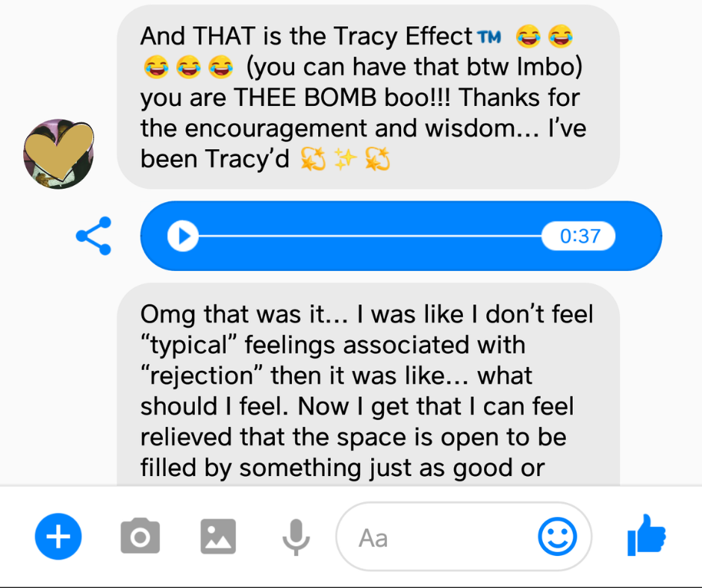The image size is (702, 588).
Task: Tap the word "rejection" in lower message
Action: [x=202, y=376]
